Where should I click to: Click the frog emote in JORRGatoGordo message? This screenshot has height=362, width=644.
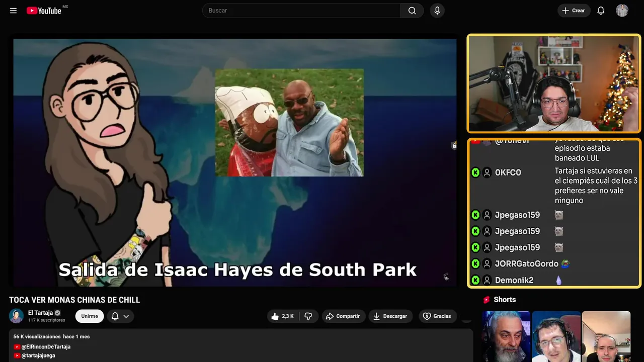(566, 263)
